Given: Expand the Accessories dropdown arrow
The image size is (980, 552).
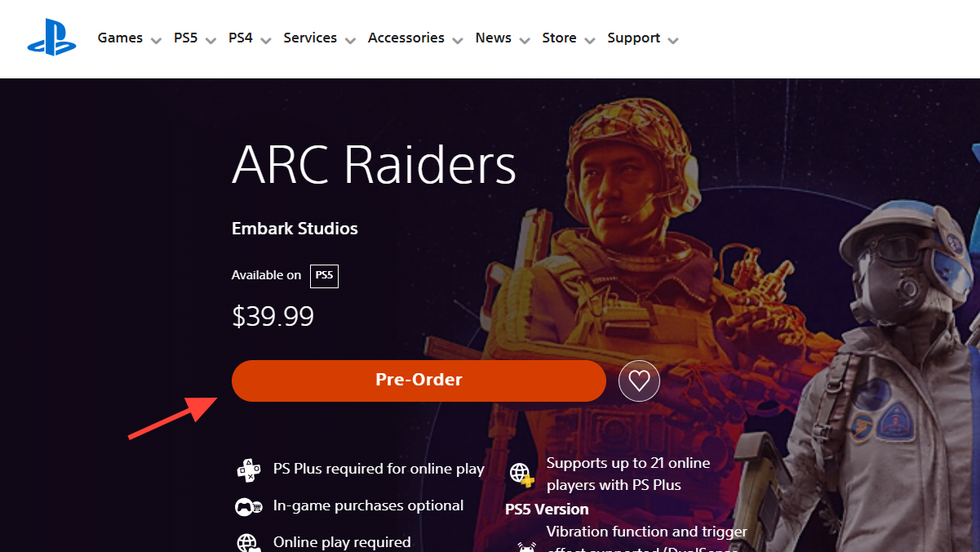Looking at the screenshot, I should (458, 40).
